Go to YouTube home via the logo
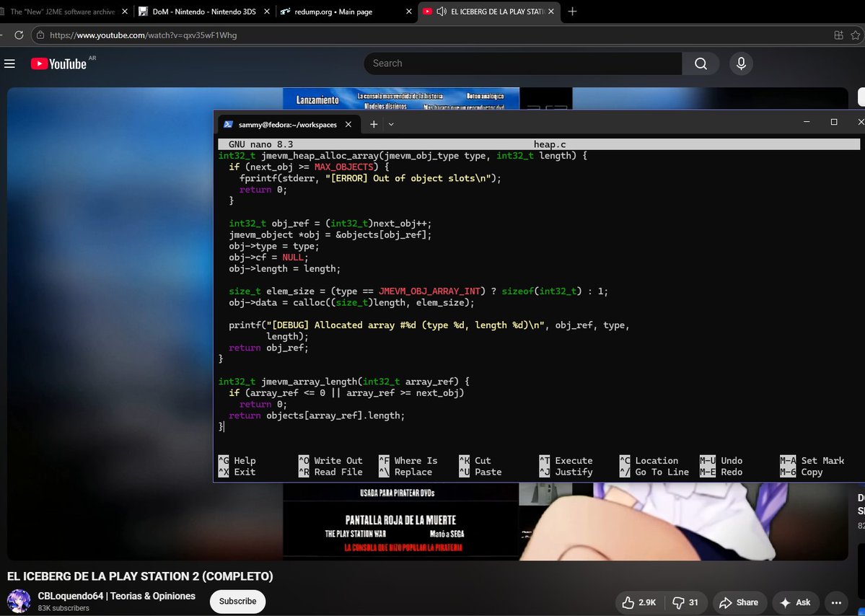 [58, 64]
